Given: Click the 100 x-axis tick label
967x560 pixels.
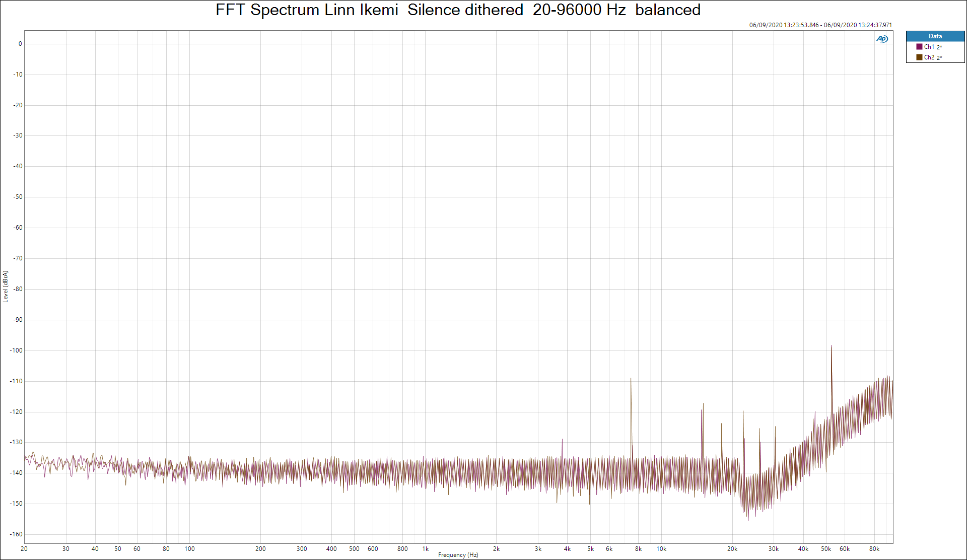Looking at the screenshot, I should pyautogui.click(x=189, y=549).
